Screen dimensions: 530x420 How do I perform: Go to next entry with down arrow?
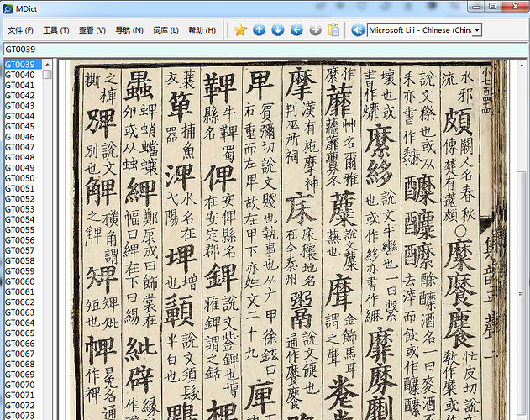pos(278,30)
